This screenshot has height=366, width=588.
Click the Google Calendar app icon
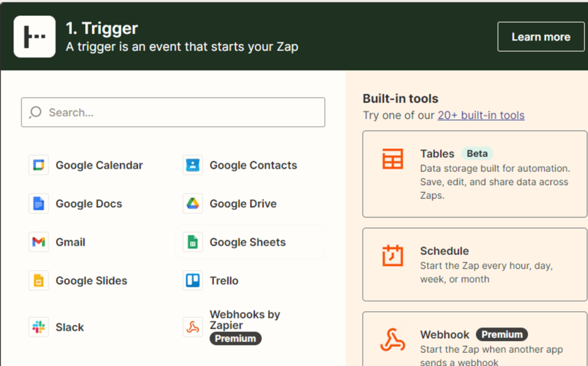(39, 165)
